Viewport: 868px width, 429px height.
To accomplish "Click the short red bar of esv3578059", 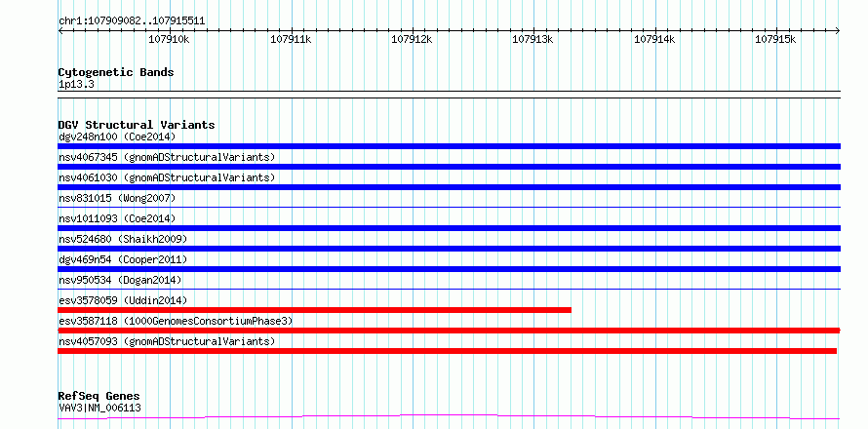I will pos(314,310).
